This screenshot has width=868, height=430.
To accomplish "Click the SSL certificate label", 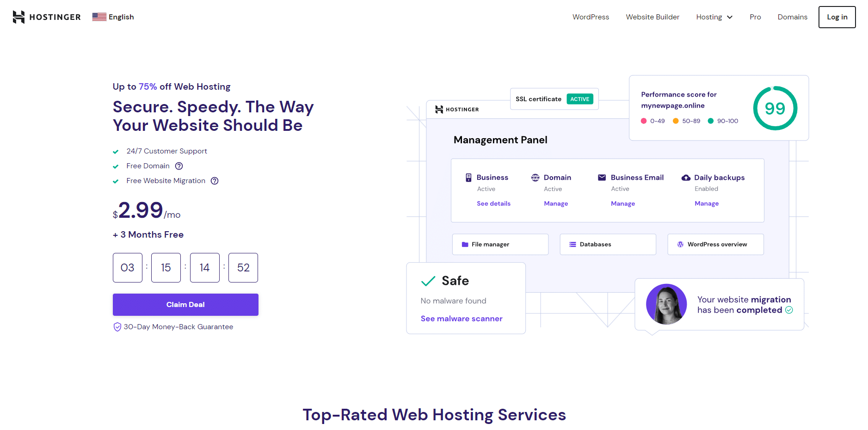I will (538, 99).
